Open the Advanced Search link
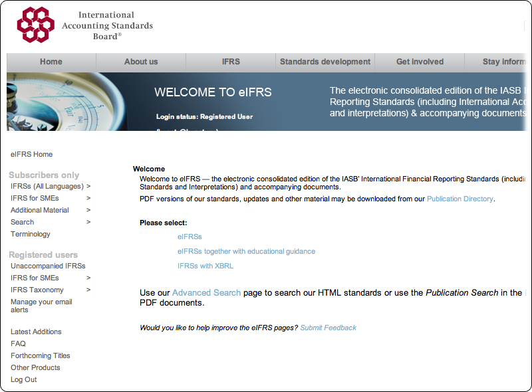The height and width of the screenshot is (392, 532). pyautogui.click(x=206, y=292)
